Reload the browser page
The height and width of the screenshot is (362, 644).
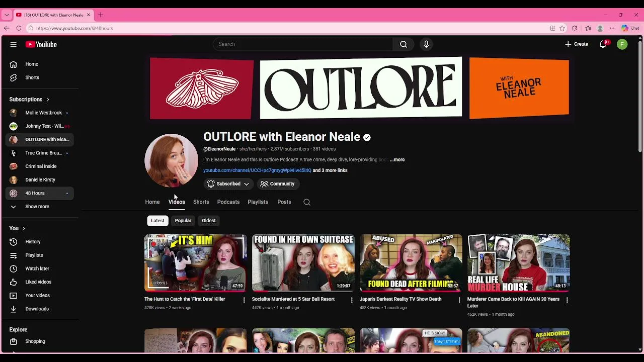[x=19, y=28]
